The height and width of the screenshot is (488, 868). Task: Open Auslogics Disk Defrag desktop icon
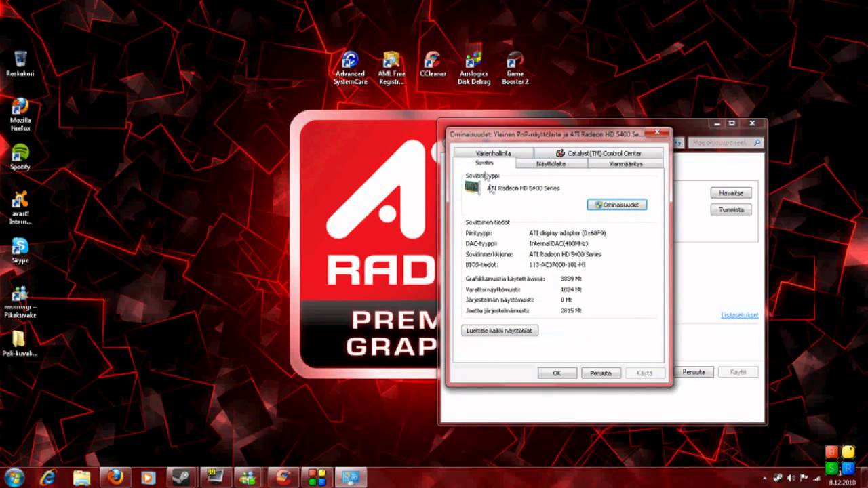[474, 68]
